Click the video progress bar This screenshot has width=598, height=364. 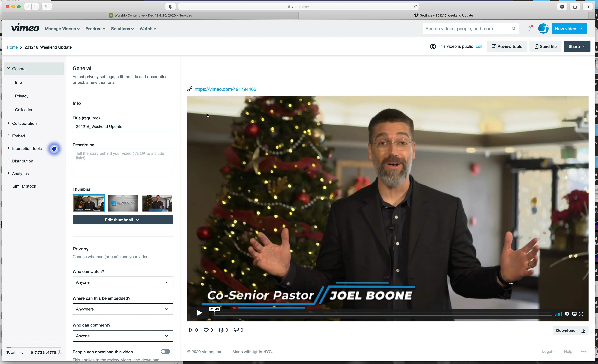click(x=383, y=314)
